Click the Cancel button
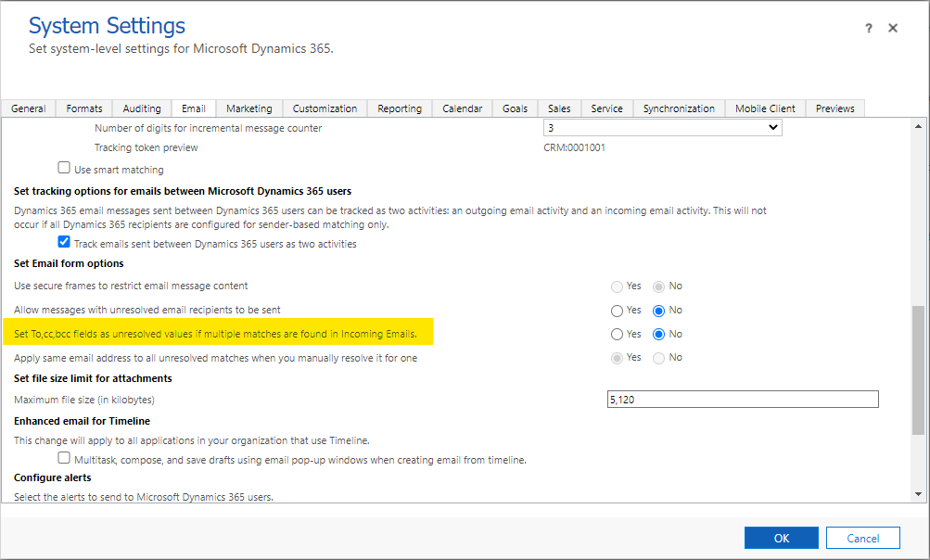 (862, 538)
